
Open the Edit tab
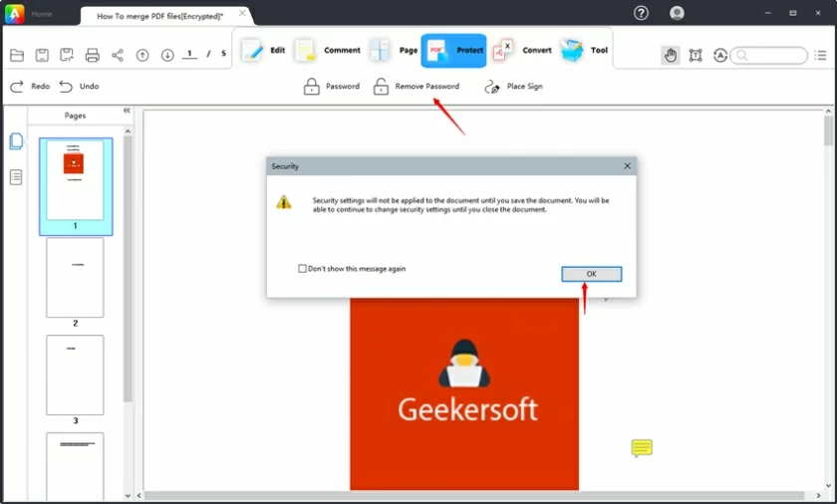click(x=263, y=50)
